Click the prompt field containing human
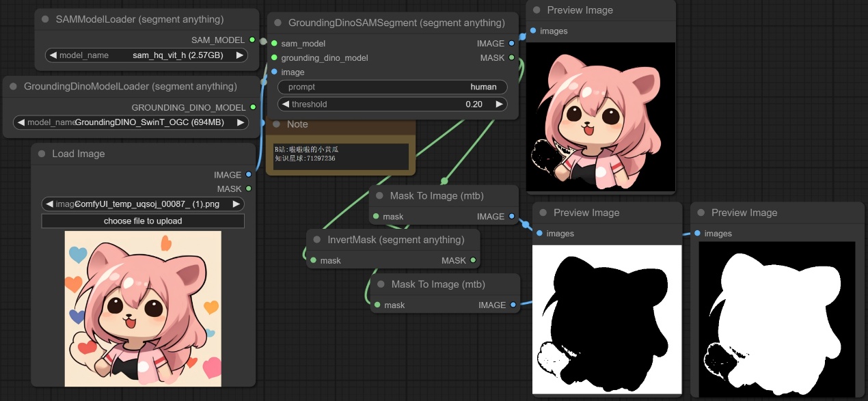 pyautogui.click(x=392, y=87)
